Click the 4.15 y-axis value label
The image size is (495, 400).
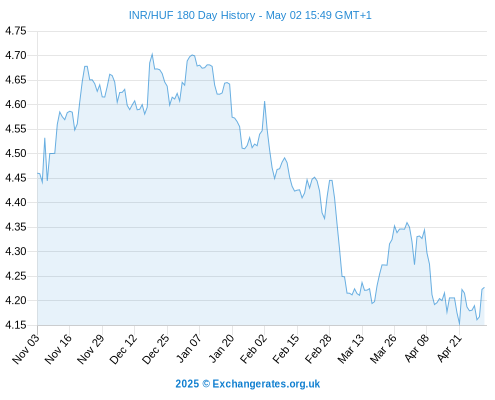coord(16,325)
